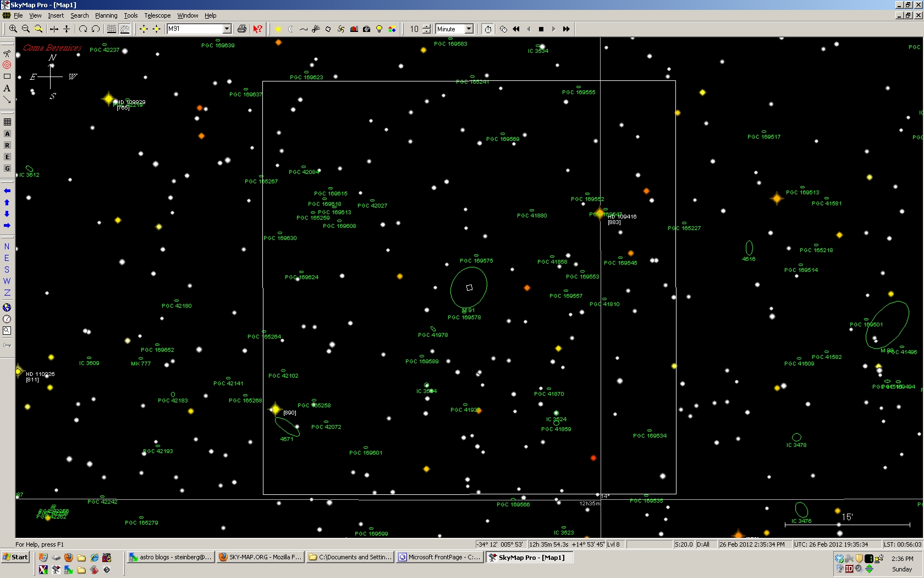924x578 pixels.
Task: Select the line drawing tool
Action: [x=7, y=100]
